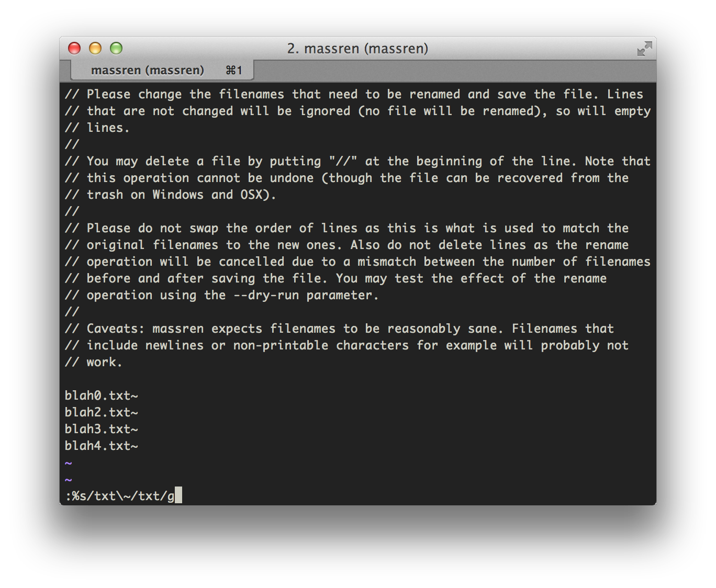The height and width of the screenshot is (588, 716).
Task: Enter fullscreen with the top-right arrows icon
Action: pos(644,49)
